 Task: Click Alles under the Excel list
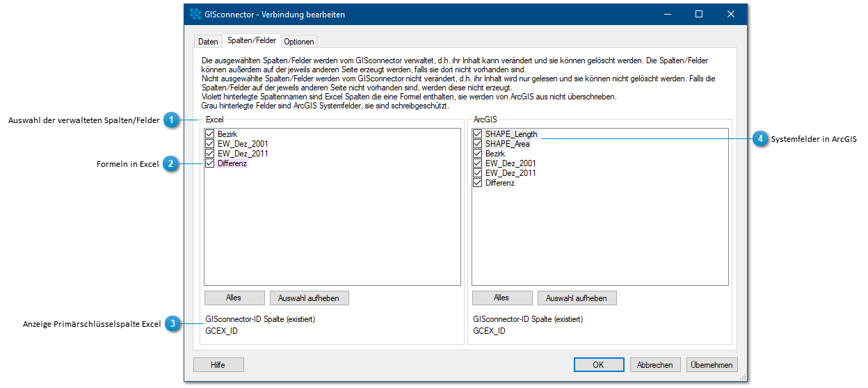[x=234, y=298]
